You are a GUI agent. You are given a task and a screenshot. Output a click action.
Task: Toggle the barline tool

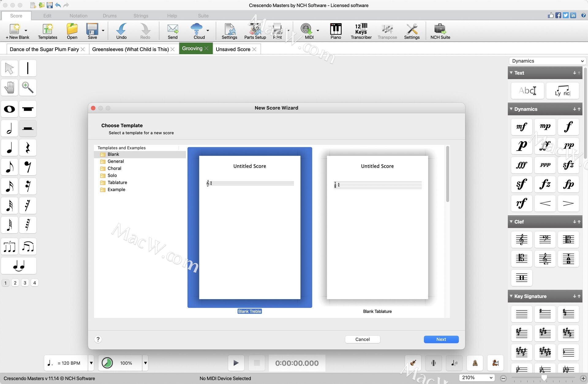(x=28, y=68)
